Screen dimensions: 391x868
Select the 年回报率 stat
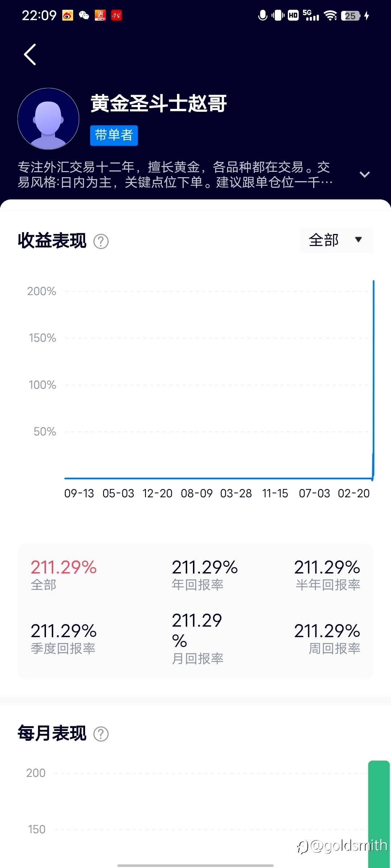click(205, 574)
